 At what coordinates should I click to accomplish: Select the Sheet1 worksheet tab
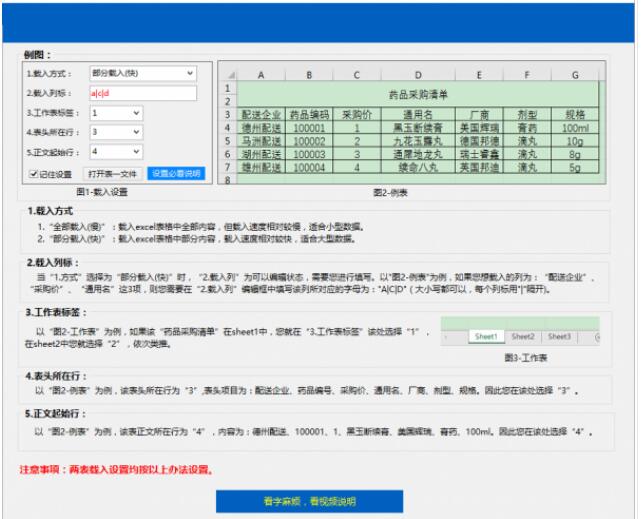pyautogui.click(x=486, y=337)
